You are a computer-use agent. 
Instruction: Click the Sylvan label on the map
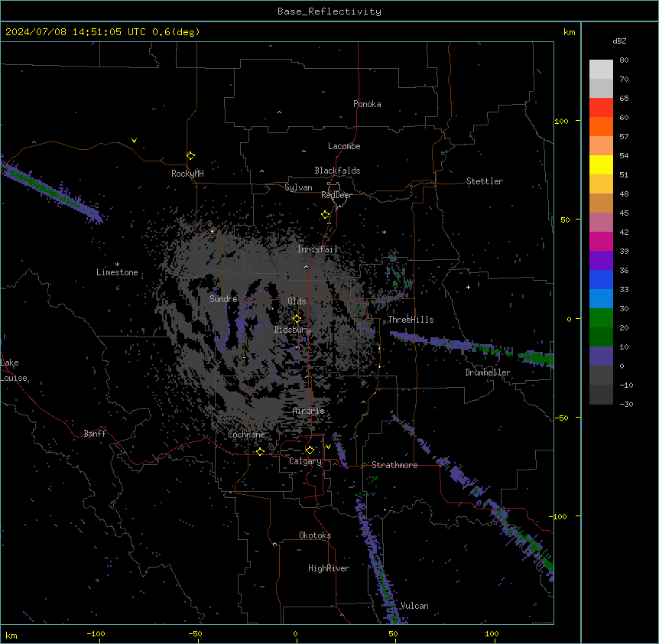[298, 187]
